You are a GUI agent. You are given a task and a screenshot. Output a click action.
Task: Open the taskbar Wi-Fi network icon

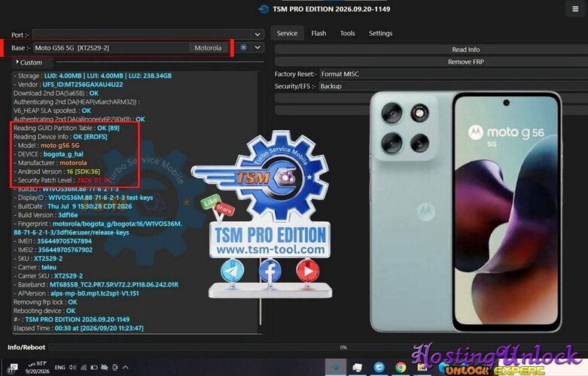(84, 368)
